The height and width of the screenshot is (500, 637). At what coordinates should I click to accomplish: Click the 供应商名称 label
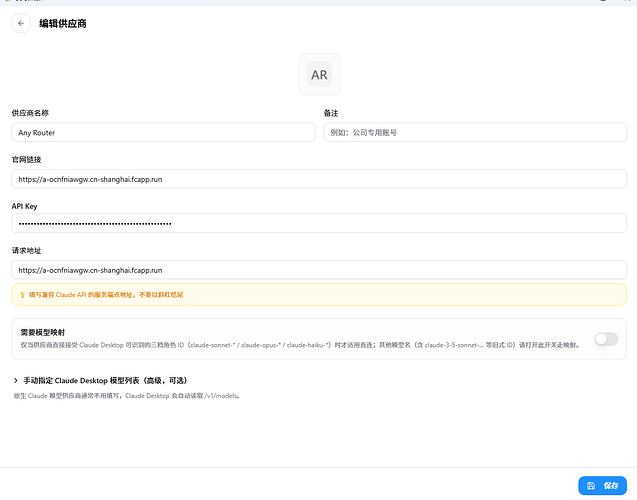coord(30,113)
